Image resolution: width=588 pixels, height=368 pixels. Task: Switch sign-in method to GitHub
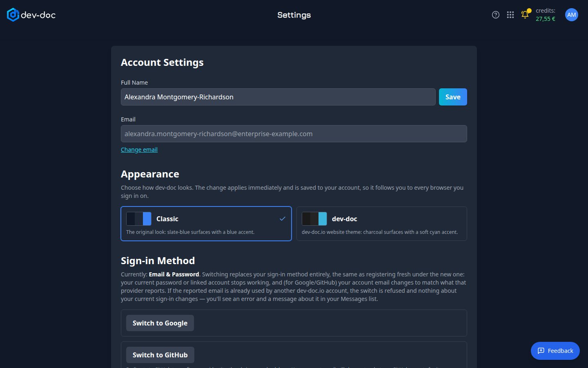click(x=160, y=355)
